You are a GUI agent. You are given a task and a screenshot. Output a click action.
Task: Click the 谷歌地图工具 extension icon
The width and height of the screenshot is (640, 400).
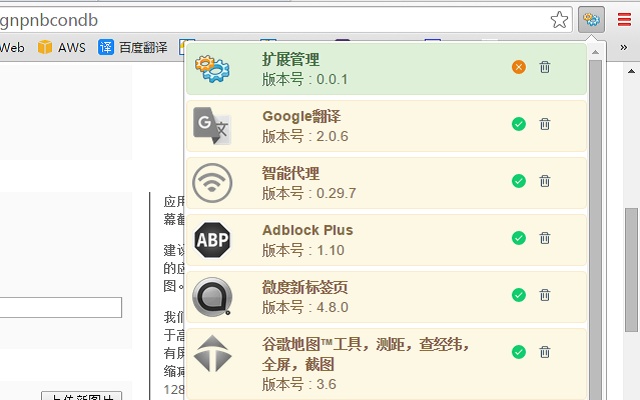pyautogui.click(x=212, y=353)
